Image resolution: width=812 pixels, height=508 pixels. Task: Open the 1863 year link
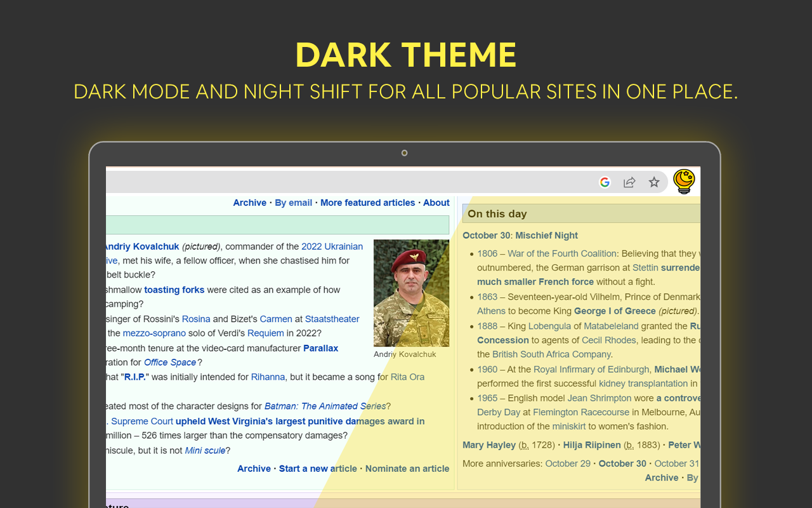coord(487,297)
